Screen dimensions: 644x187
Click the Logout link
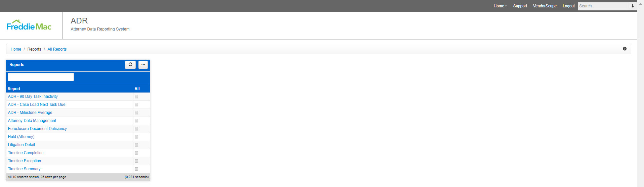pos(568,6)
